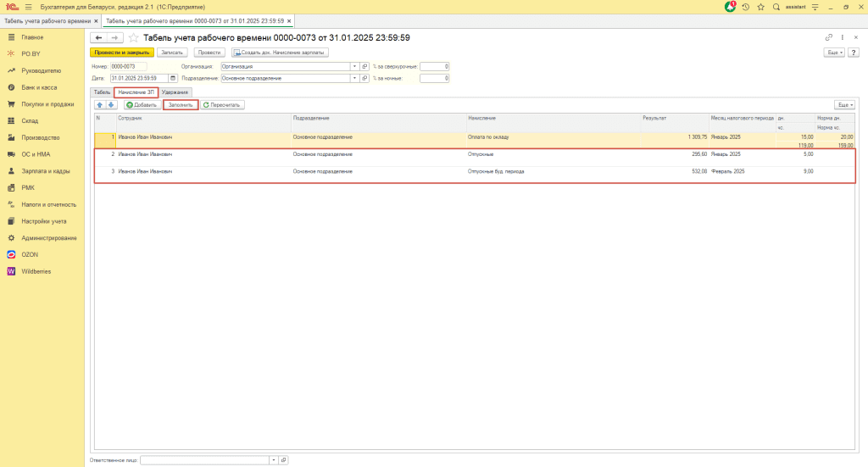This screenshot has width=868, height=467.
Task: Open Зарплата и кадры section in sidebar
Action: (x=46, y=170)
